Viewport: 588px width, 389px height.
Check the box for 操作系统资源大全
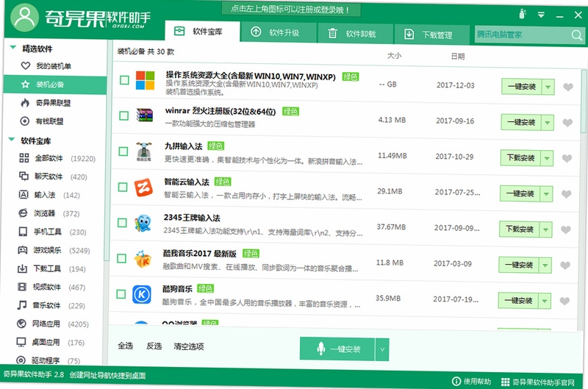coord(124,80)
